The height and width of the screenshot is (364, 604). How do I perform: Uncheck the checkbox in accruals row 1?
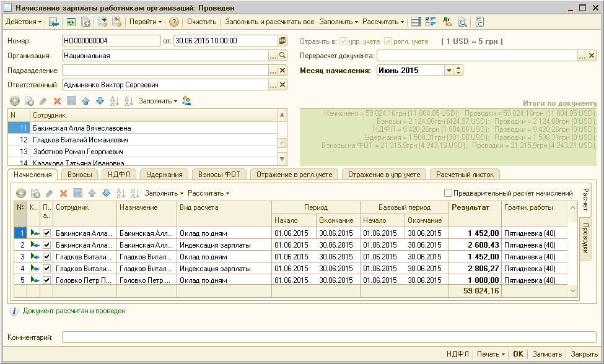[46, 233]
